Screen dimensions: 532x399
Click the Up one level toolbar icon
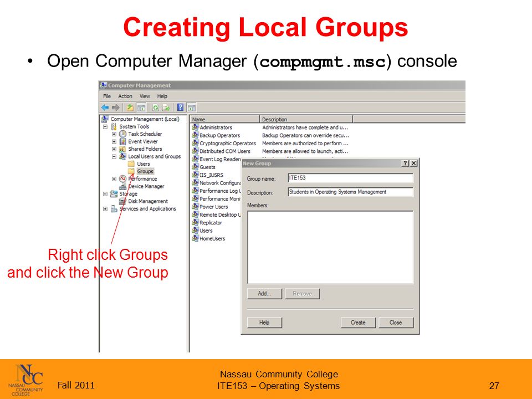pos(130,108)
